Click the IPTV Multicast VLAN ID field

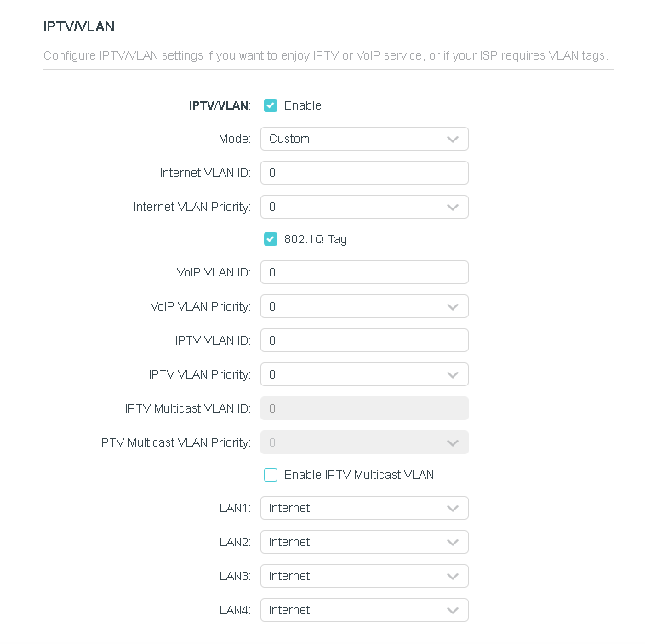(x=364, y=408)
